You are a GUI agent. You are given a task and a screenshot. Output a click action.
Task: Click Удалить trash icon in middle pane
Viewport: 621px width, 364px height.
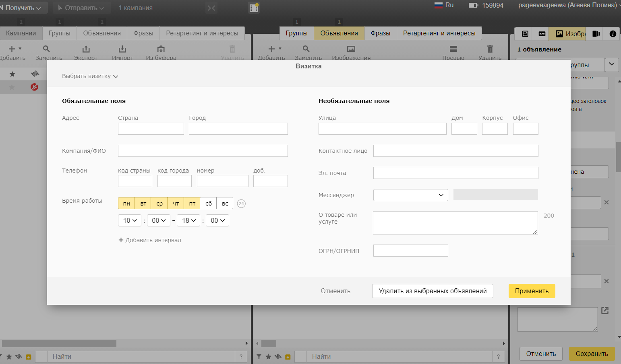click(490, 49)
